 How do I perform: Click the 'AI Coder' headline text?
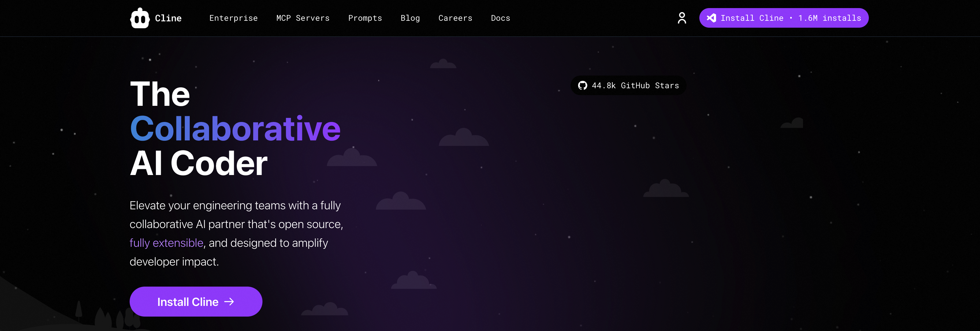(x=199, y=163)
